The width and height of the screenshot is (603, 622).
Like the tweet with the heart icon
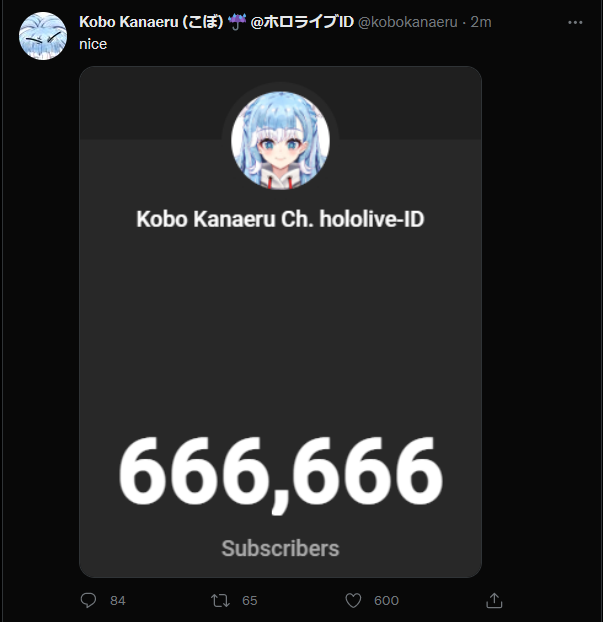point(353,600)
